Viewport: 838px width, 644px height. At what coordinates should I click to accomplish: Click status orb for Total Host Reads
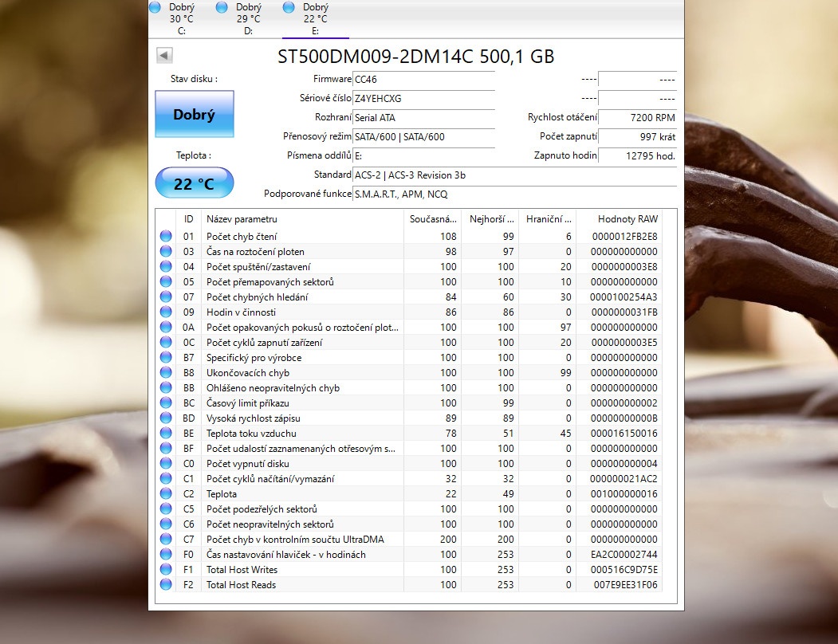166,584
